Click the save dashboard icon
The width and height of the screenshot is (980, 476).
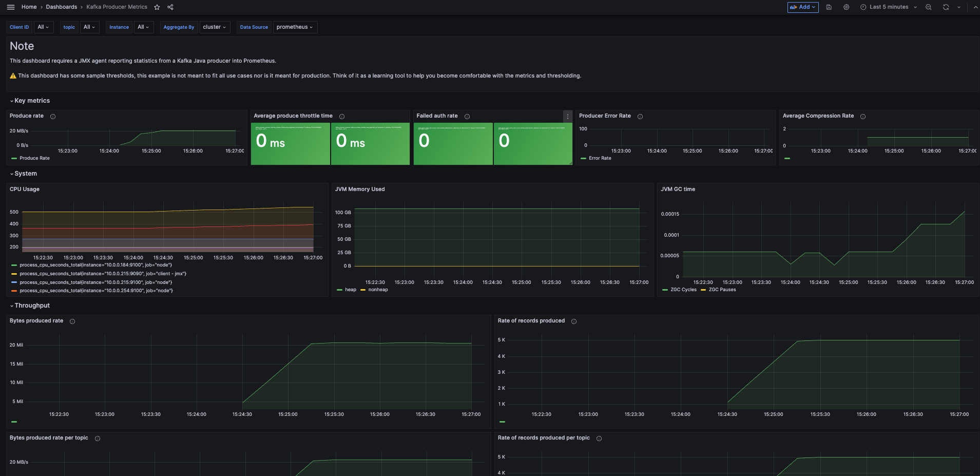pyautogui.click(x=829, y=7)
